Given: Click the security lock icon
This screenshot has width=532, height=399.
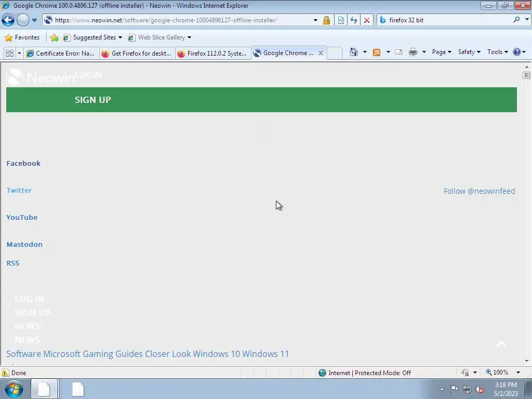Looking at the screenshot, I should pos(326,20).
